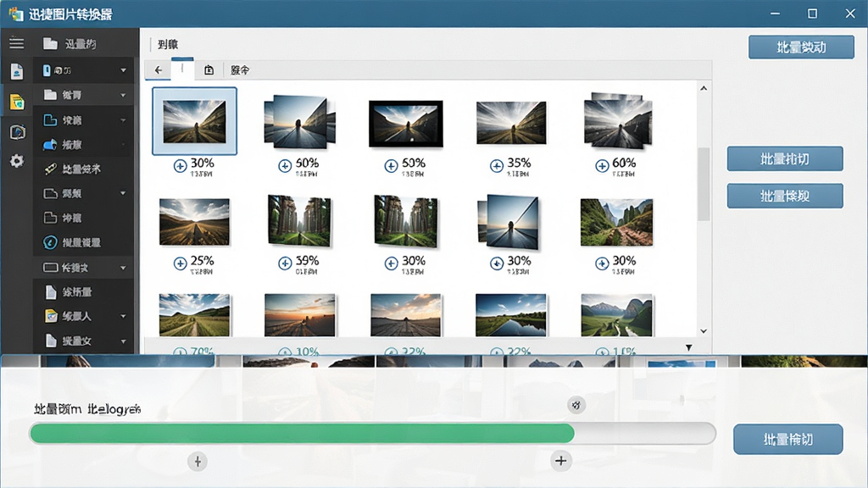Expand the yellow picture sidebar row arrow

pyautogui.click(x=123, y=317)
